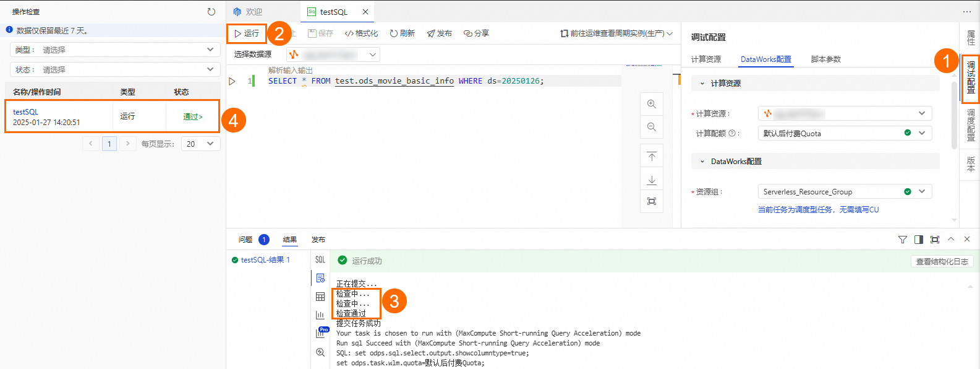This screenshot has height=369, width=980.
Task: Click the diagnostic magnifier icon in results
Action: (320, 352)
